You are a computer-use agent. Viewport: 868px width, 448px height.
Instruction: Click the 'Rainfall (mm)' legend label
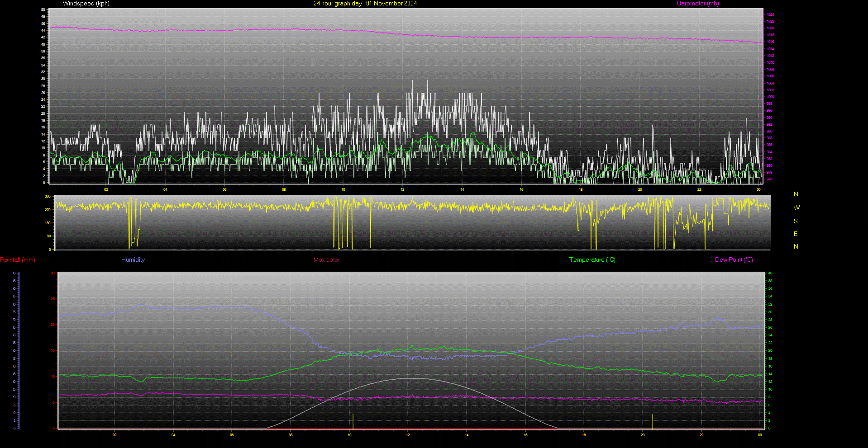pyautogui.click(x=18, y=260)
